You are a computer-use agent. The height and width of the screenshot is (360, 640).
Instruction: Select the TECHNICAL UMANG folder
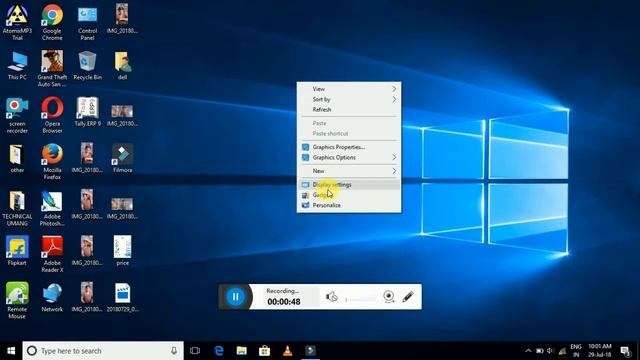[17, 208]
